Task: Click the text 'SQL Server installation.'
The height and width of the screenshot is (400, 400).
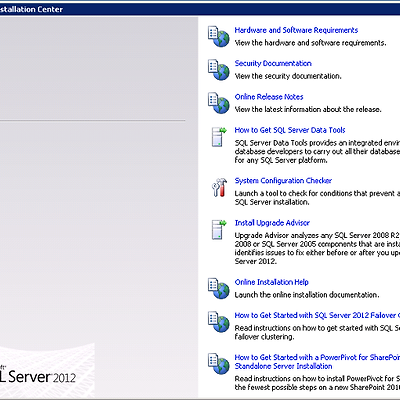Action: [x=272, y=202]
